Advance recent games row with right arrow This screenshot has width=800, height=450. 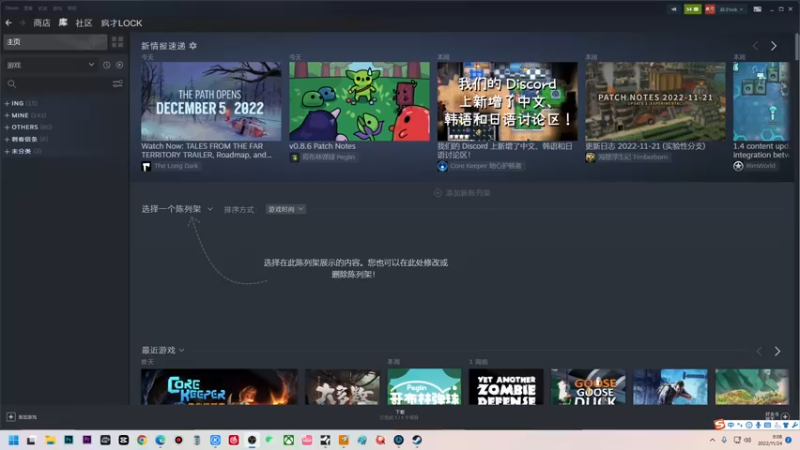pyautogui.click(x=777, y=351)
